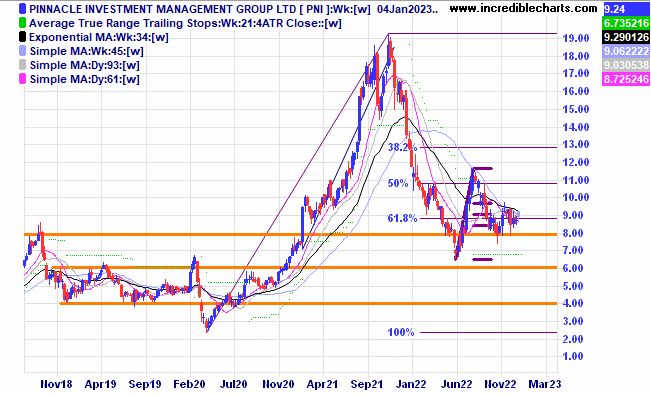Screen dimensions: 651x395
Task: Click the Nov20 date axis label
Action: [x=278, y=384]
